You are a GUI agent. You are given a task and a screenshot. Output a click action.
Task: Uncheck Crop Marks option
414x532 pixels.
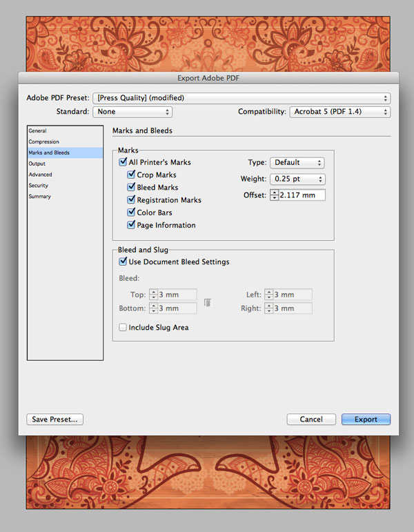(x=131, y=175)
